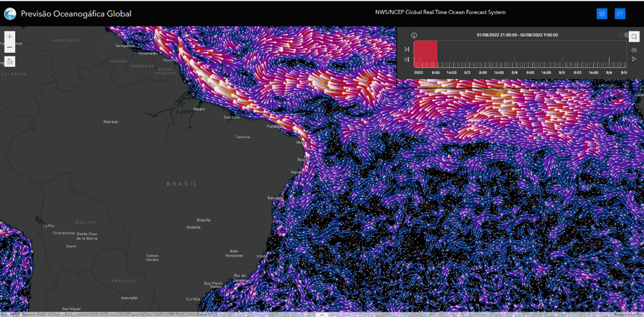Expand the bottom attribution panel chevron
The width and height of the screenshot is (644, 317).
[321, 314]
